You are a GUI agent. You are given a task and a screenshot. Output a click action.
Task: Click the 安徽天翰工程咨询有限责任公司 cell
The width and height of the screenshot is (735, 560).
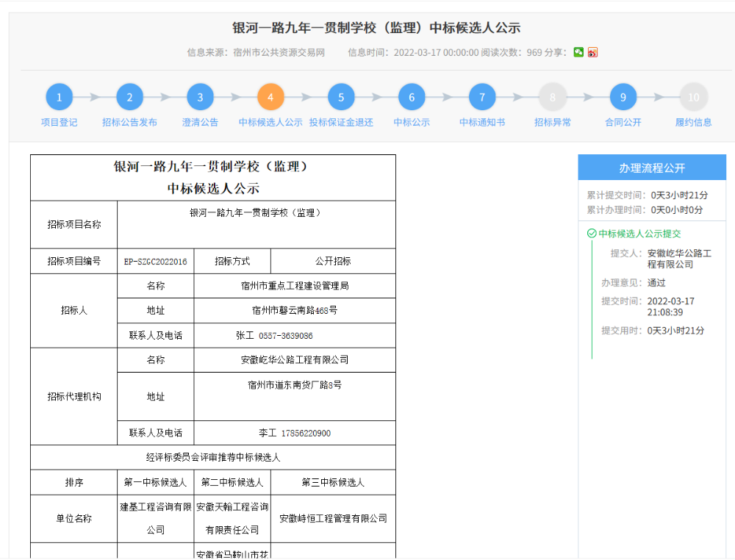pyautogui.click(x=232, y=519)
